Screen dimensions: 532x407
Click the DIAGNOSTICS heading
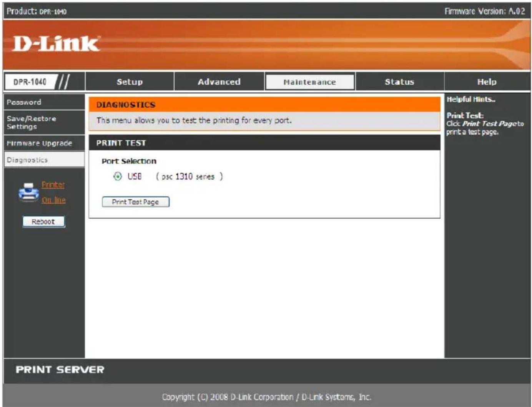click(126, 105)
